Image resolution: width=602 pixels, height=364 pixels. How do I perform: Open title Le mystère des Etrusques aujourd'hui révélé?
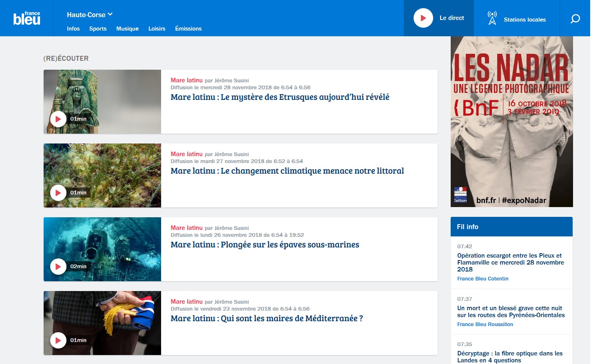click(x=280, y=97)
